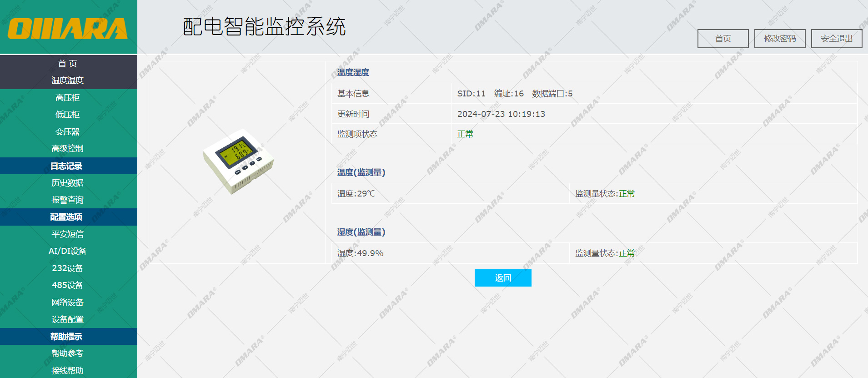Select 首 页 in the sidebar
Screen dimensions: 868x378
coord(67,64)
